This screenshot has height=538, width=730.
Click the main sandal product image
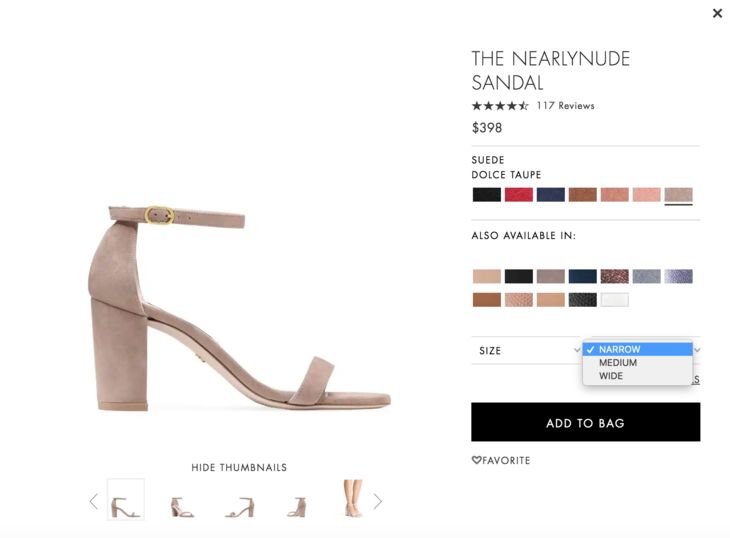240,310
